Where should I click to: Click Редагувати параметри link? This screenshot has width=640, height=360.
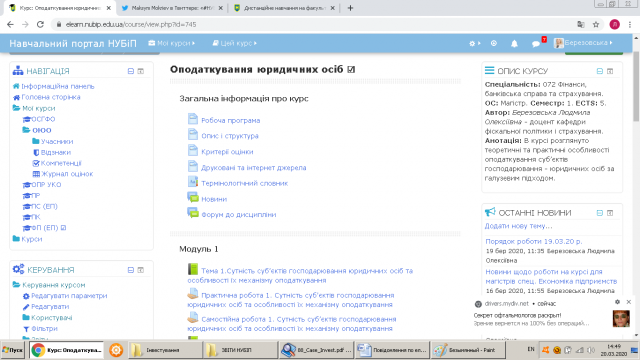click(x=69, y=296)
